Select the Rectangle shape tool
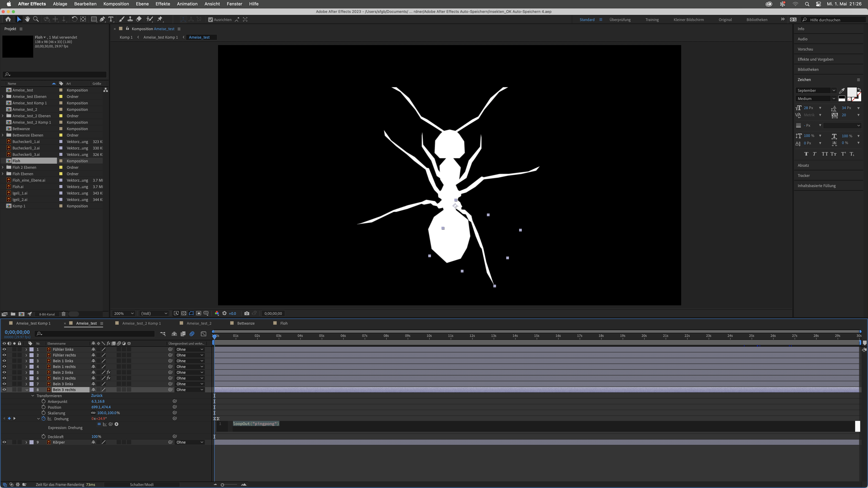This screenshot has width=868, height=488. click(94, 19)
